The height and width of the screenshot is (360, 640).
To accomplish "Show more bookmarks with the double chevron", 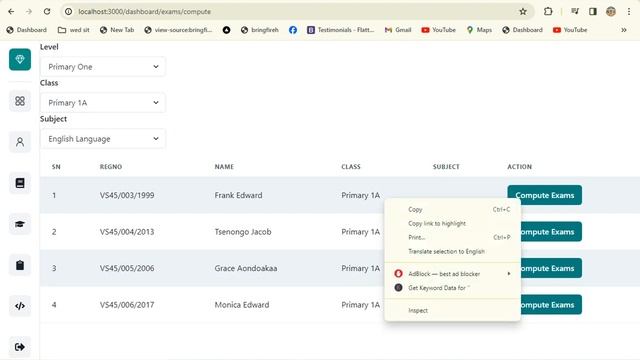I will (x=624, y=30).
